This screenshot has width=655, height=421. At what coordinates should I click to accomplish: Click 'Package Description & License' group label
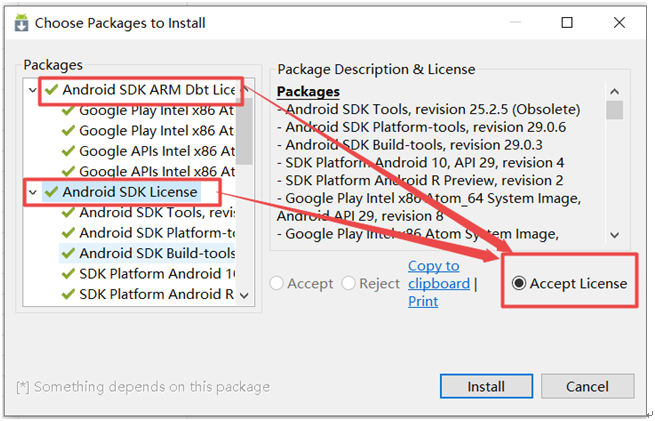pyautogui.click(x=376, y=69)
